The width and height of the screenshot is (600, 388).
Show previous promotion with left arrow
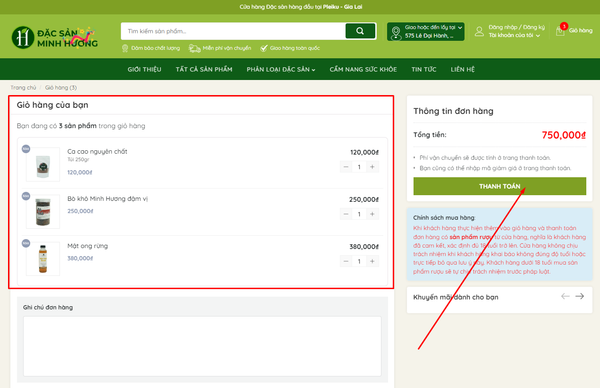565,296
